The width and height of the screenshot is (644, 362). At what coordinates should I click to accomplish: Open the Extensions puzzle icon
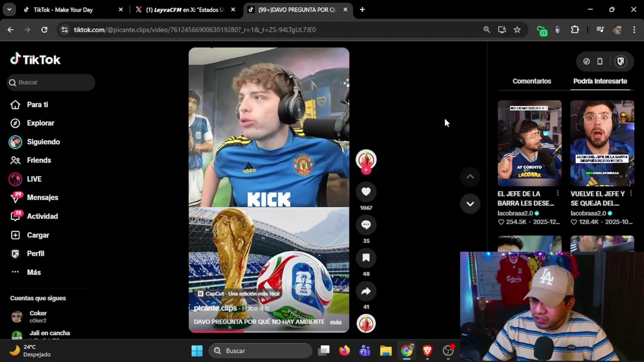coord(575,30)
